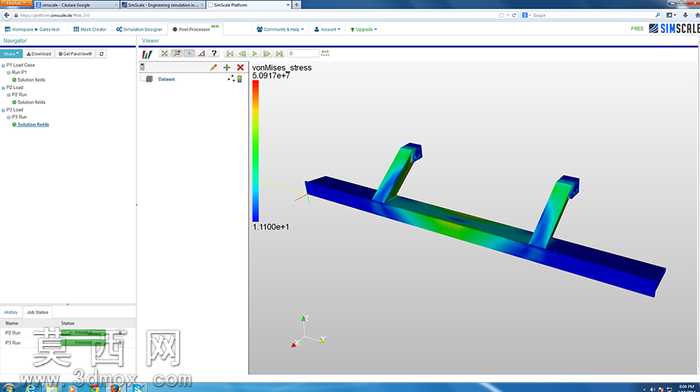Click the measure angle triangle icon
The image size is (700, 392).
click(x=202, y=54)
